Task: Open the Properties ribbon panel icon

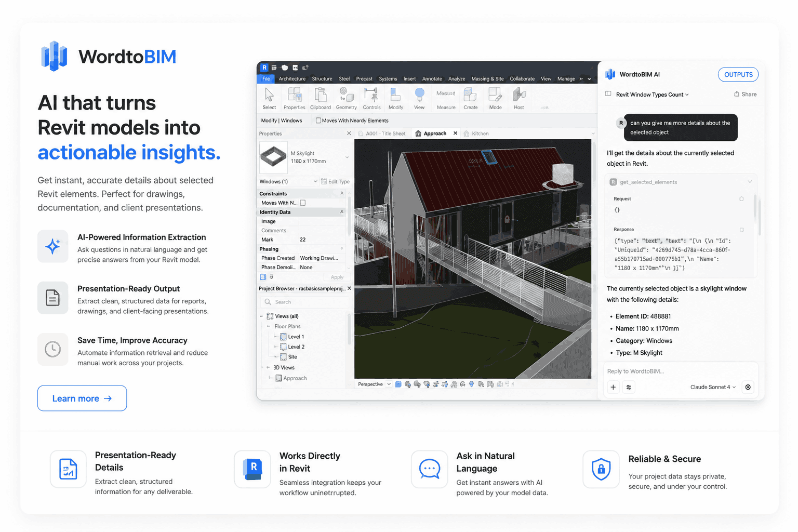Action: pyautogui.click(x=295, y=95)
